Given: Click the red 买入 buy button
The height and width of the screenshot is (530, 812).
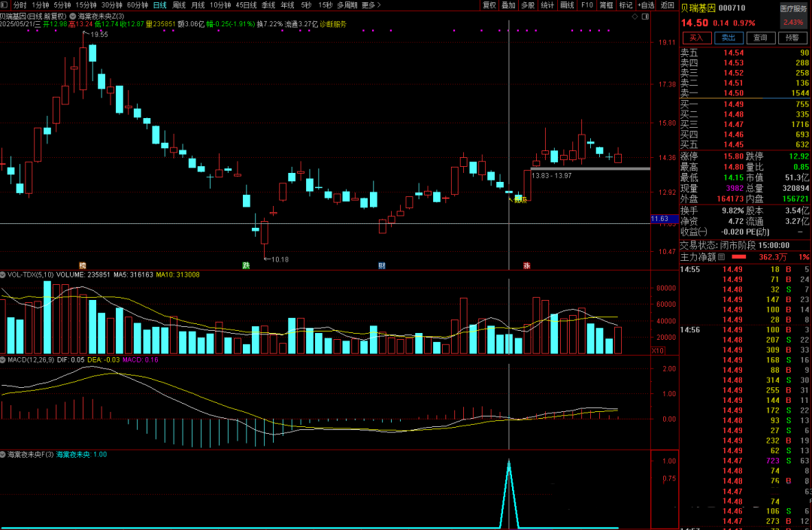Looking at the screenshot, I should 695,38.
